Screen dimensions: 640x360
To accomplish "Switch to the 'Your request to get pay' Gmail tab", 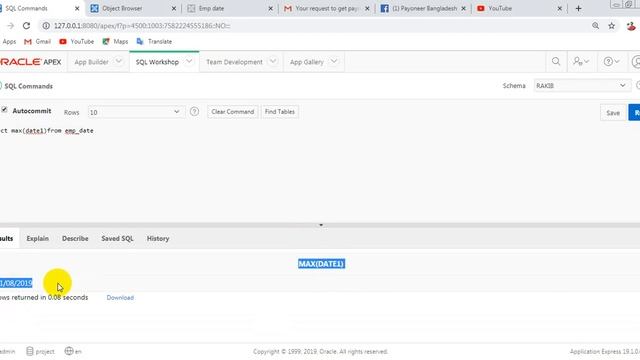I will [x=326, y=8].
